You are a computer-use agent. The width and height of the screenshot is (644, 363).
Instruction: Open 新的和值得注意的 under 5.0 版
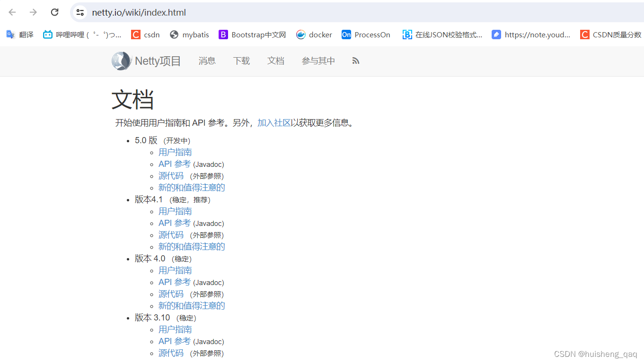pos(192,188)
